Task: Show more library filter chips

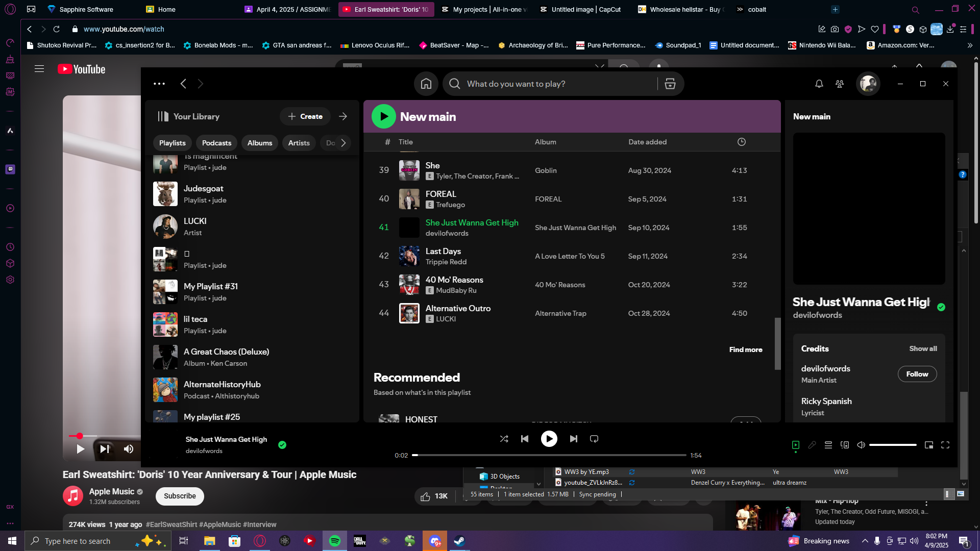Action: pyautogui.click(x=344, y=143)
